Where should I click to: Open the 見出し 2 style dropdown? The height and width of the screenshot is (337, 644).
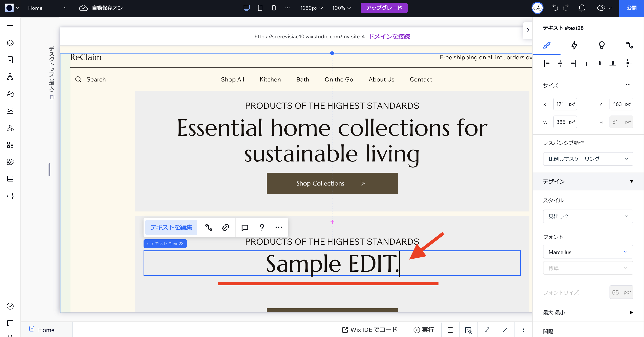coord(588,216)
